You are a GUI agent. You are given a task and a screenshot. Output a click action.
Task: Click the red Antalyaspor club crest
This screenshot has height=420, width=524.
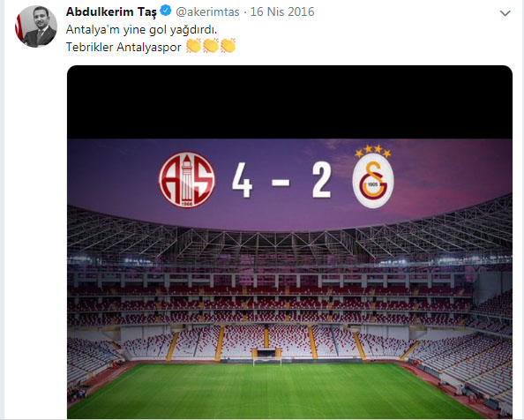187,180
